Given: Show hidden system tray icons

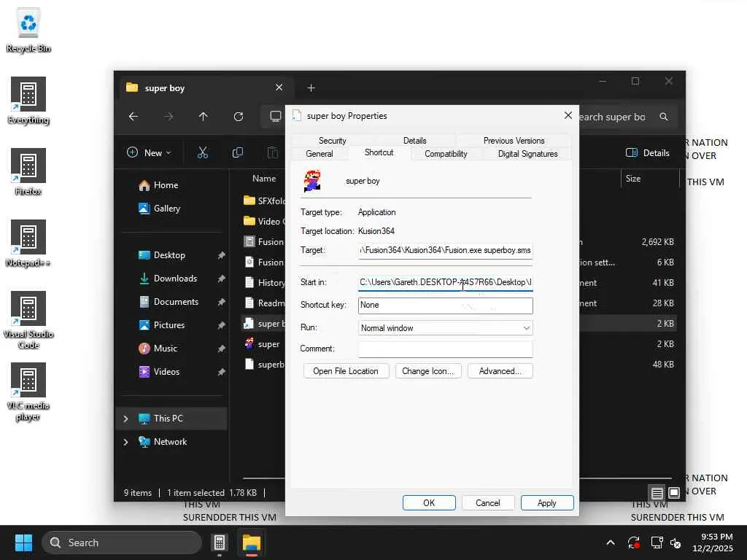Looking at the screenshot, I should pos(611,542).
